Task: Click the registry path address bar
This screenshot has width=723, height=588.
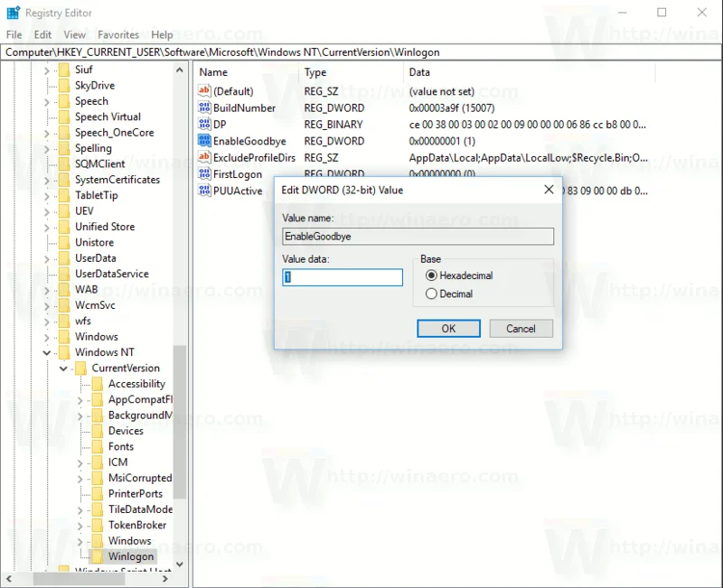Action: point(361,52)
